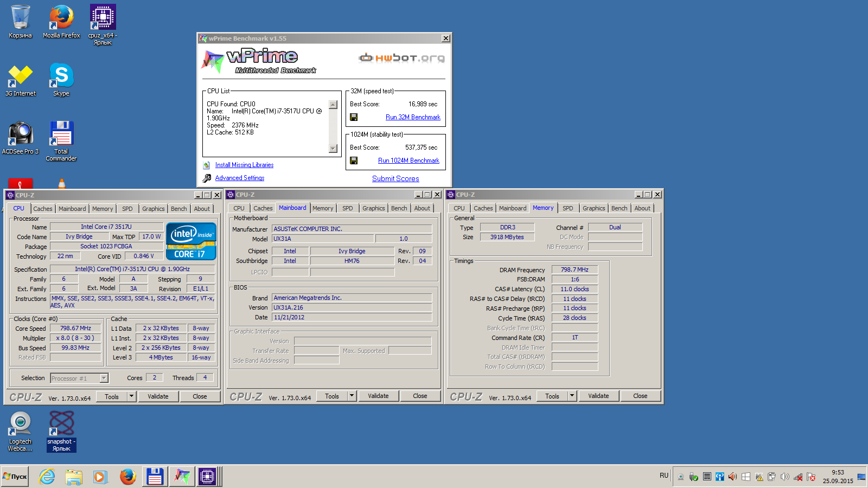Image resolution: width=868 pixels, height=488 pixels.
Task: Click the save icon for 32M score
Action: click(354, 117)
